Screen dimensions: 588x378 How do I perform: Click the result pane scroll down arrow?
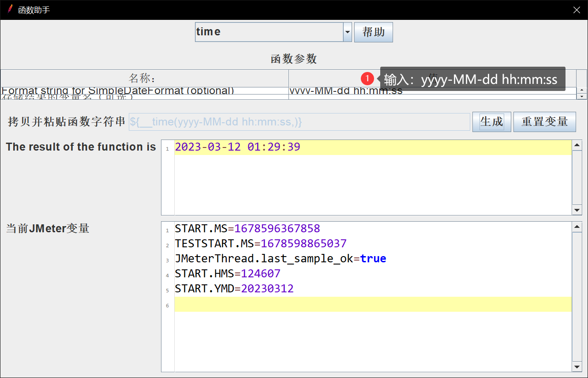pos(577,210)
